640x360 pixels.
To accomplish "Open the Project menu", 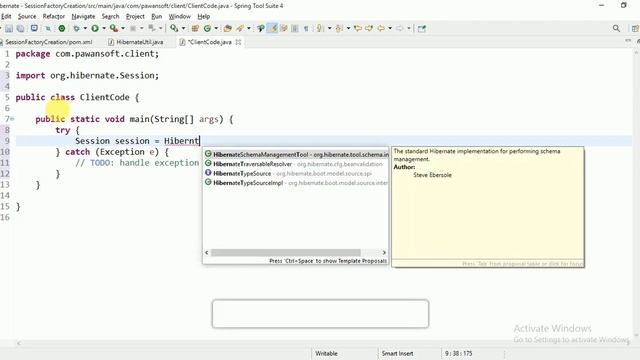I will [x=135, y=16].
